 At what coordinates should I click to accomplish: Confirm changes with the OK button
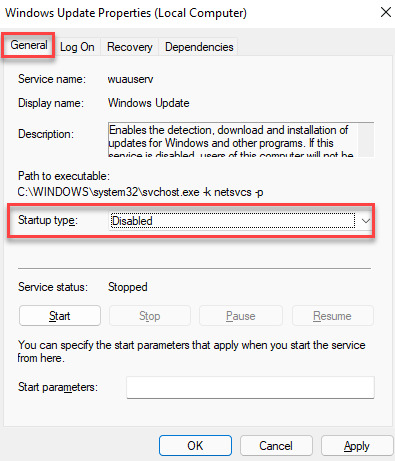point(195,446)
